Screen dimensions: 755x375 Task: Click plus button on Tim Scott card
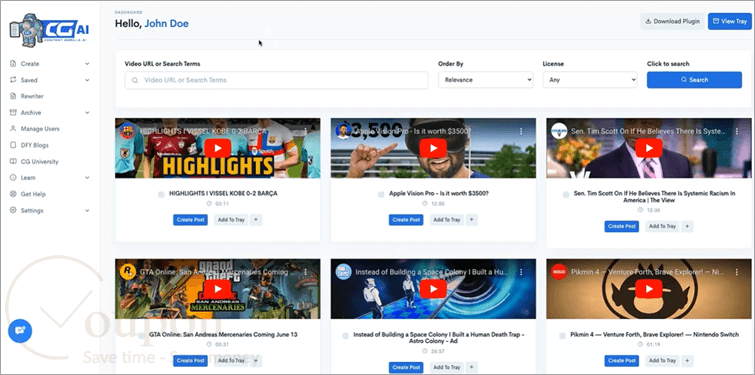(687, 226)
